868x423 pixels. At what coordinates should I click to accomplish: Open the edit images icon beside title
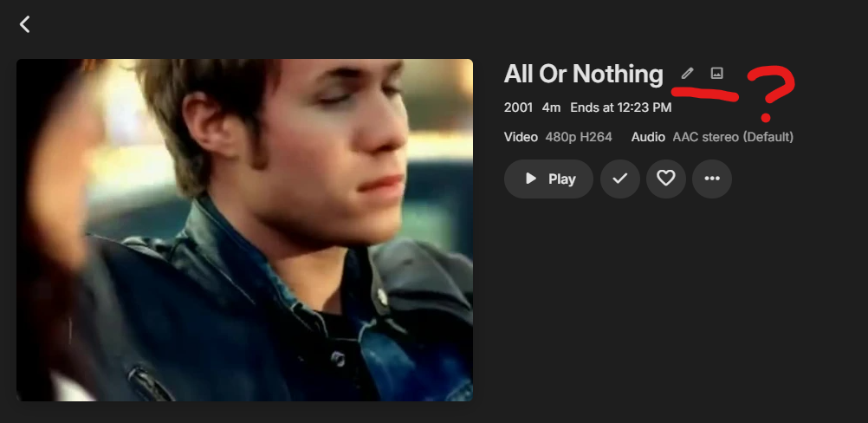click(717, 73)
